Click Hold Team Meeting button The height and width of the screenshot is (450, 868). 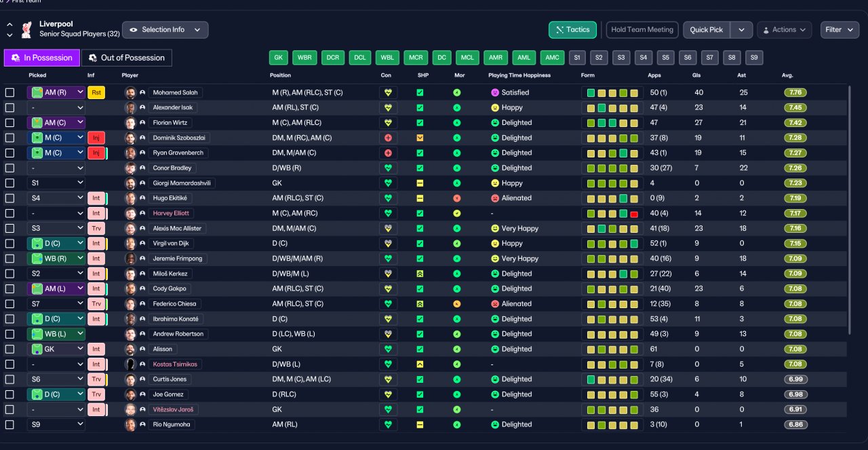pyautogui.click(x=642, y=30)
